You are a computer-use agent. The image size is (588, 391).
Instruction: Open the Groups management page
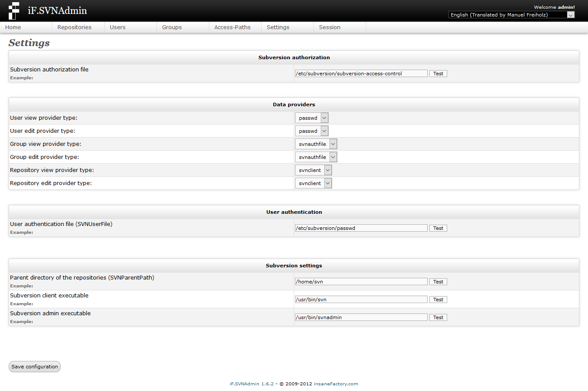tap(171, 27)
